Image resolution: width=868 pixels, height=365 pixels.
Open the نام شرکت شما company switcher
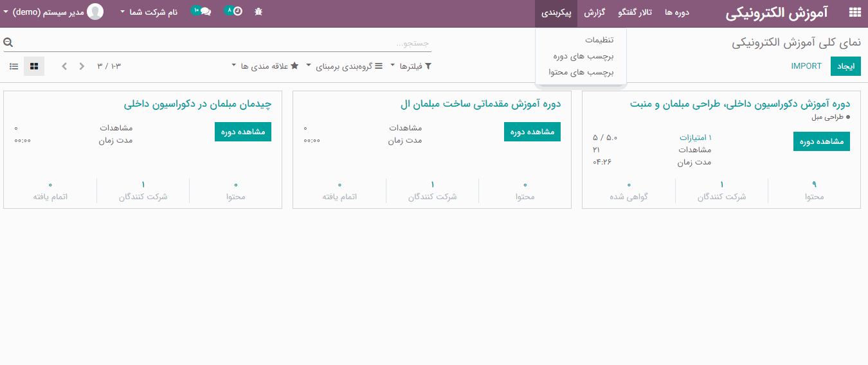click(149, 12)
